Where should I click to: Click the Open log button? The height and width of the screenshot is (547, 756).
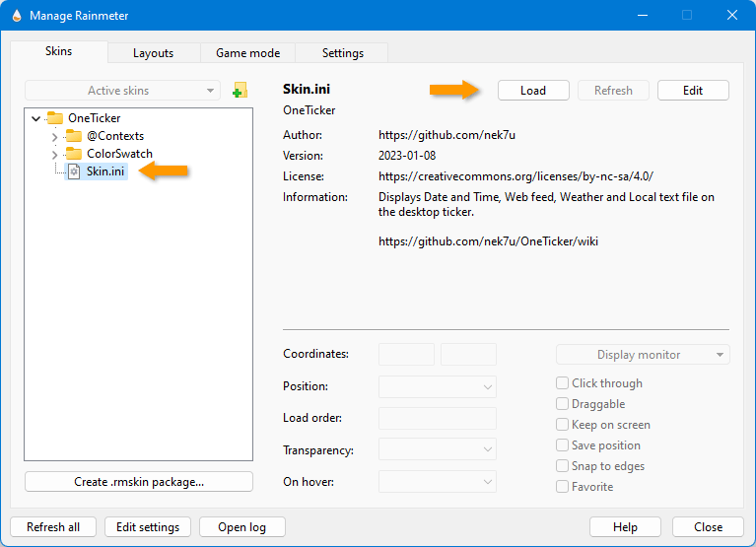(242, 526)
